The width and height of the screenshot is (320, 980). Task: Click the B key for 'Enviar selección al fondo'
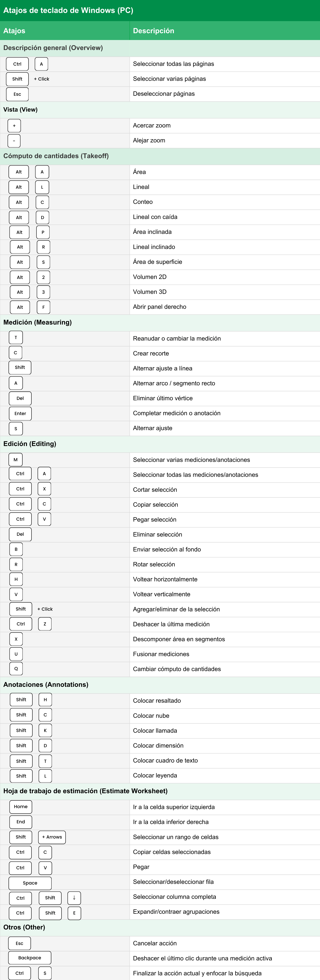tap(16, 549)
